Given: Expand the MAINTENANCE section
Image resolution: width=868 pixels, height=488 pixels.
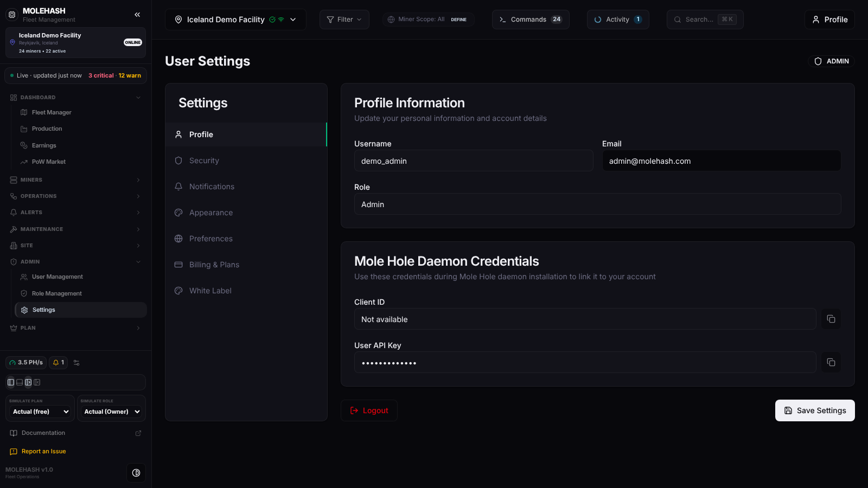Looking at the screenshot, I should pyautogui.click(x=75, y=229).
